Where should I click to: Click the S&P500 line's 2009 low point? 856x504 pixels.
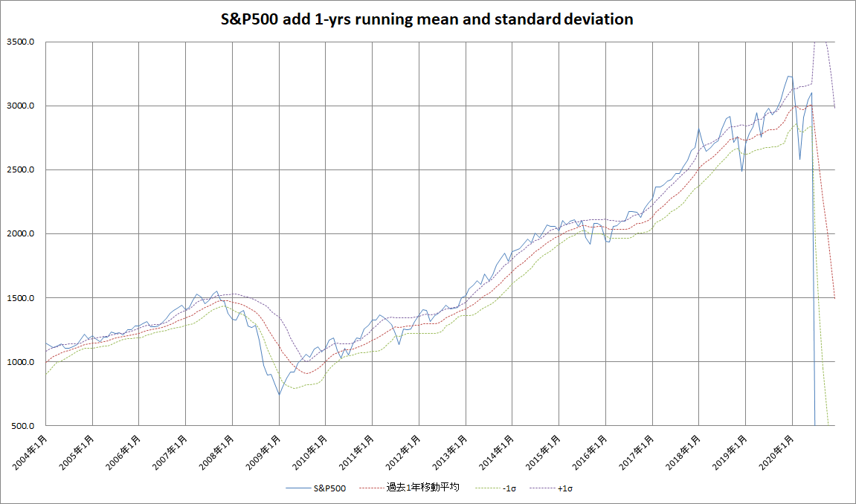pos(279,395)
